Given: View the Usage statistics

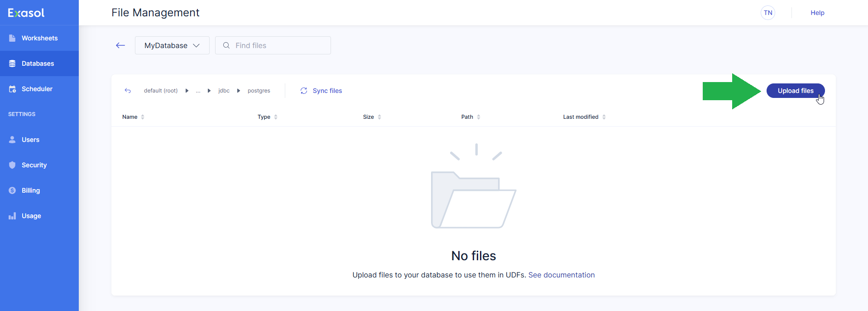Looking at the screenshot, I should point(31,216).
